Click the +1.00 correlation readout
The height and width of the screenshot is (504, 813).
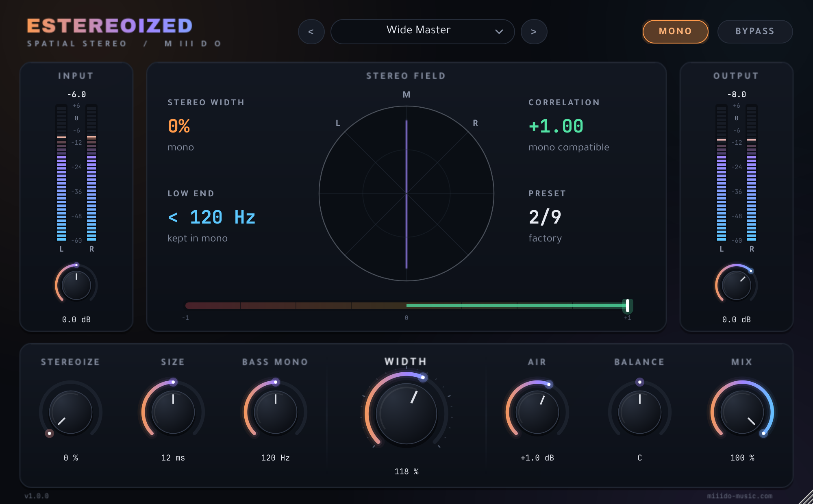point(556,126)
